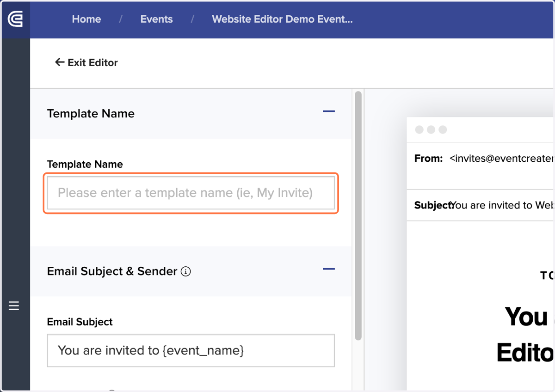
Task: Click the EventCreate logo icon
Action: (15, 19)
